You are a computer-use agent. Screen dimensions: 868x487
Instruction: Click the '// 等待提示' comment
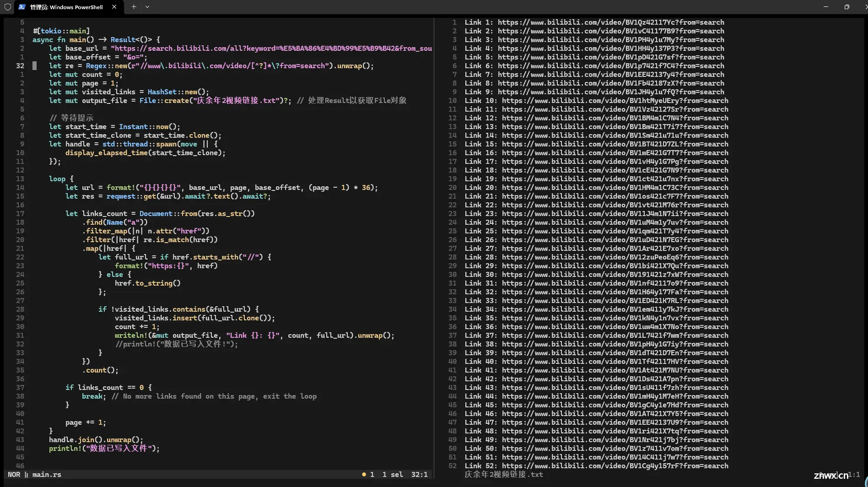pos(71,118)
